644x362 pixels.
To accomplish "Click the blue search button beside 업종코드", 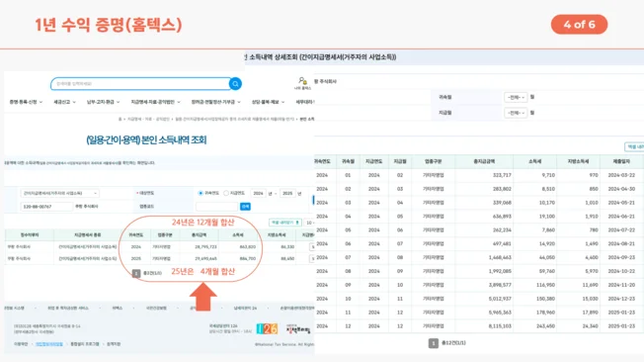I will [245, 207].
